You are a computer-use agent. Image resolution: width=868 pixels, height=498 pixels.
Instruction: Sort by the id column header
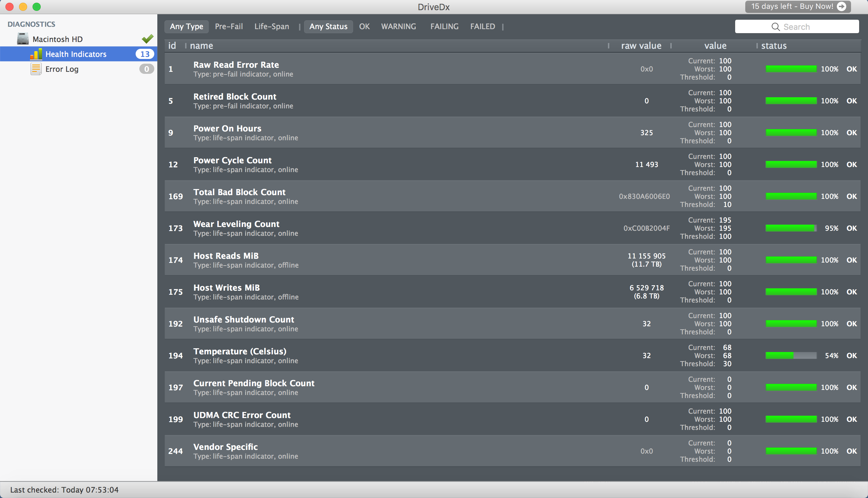tap(172, 45)
